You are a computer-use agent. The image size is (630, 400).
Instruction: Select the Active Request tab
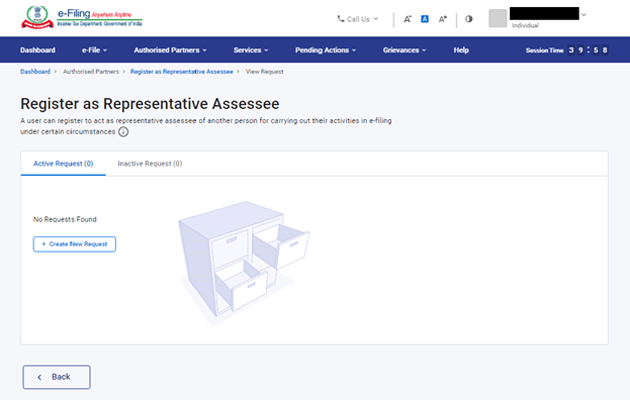coord(63,163)
